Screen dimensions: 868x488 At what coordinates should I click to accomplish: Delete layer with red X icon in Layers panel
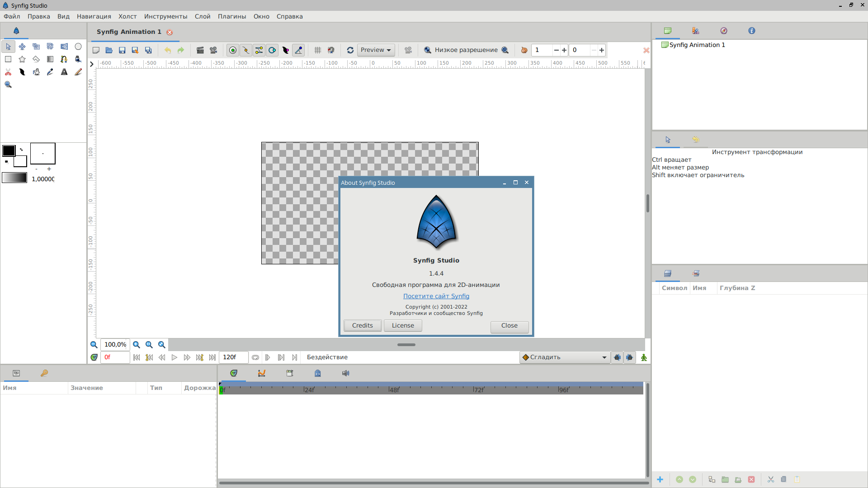tap(751, 479)
